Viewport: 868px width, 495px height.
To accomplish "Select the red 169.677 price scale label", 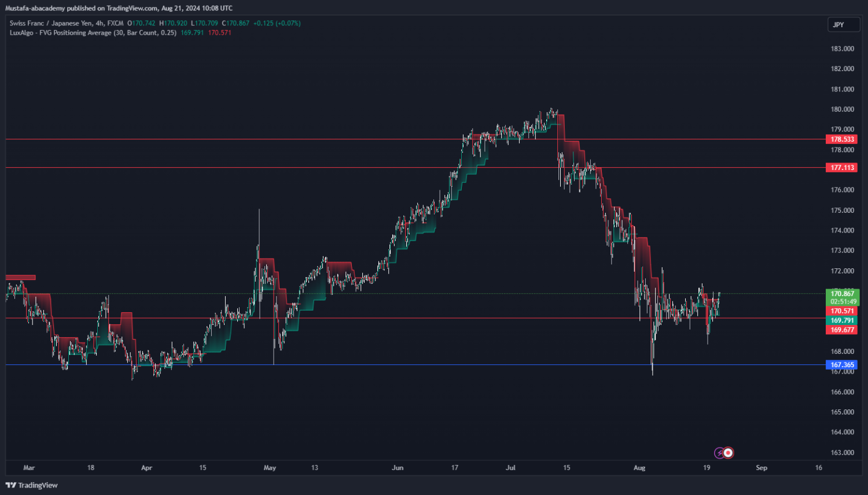I will click(842, 330).
